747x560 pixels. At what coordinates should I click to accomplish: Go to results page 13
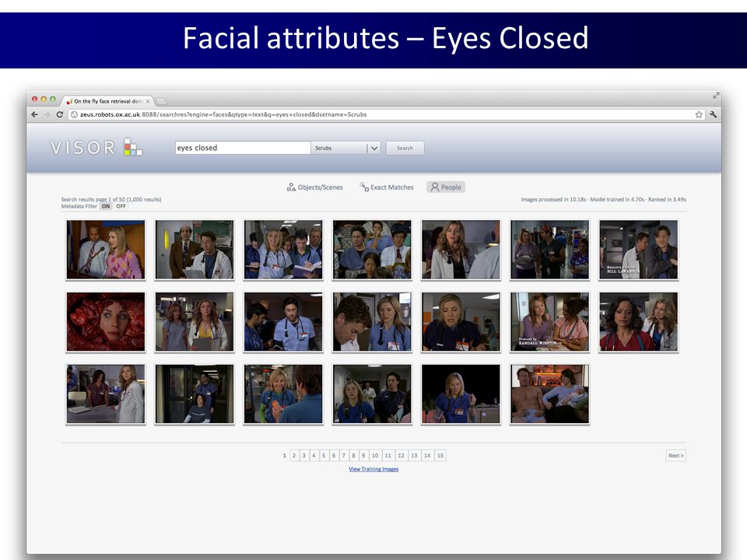pyautogui.click(x=414, y=456)
